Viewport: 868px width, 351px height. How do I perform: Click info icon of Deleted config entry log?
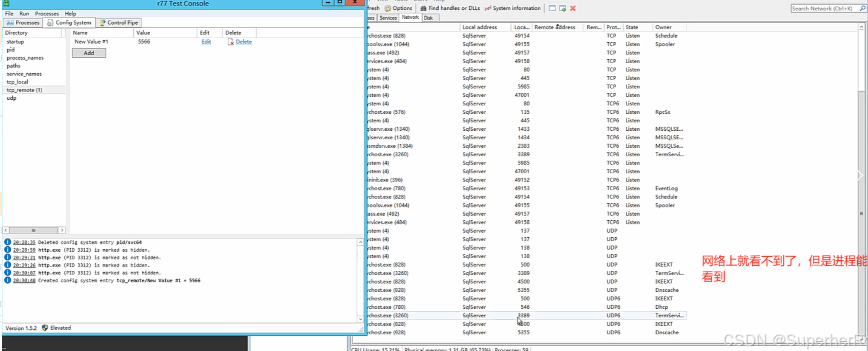8,242
